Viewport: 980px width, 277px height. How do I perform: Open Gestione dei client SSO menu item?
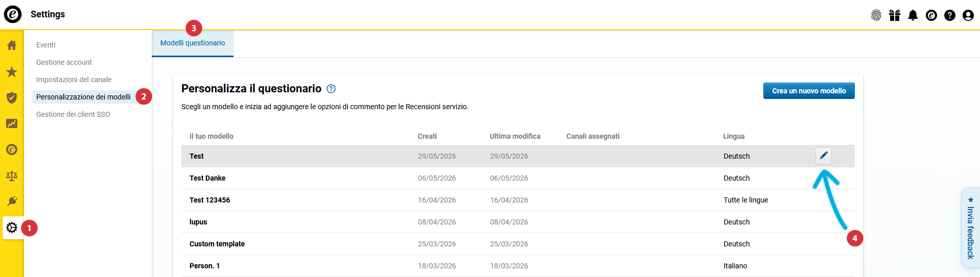click(73, 114)
